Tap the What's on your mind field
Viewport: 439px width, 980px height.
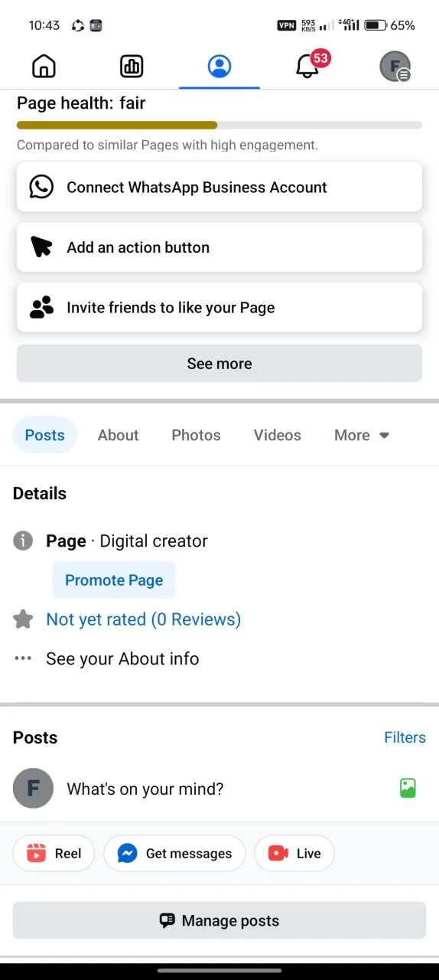[145, 789]
